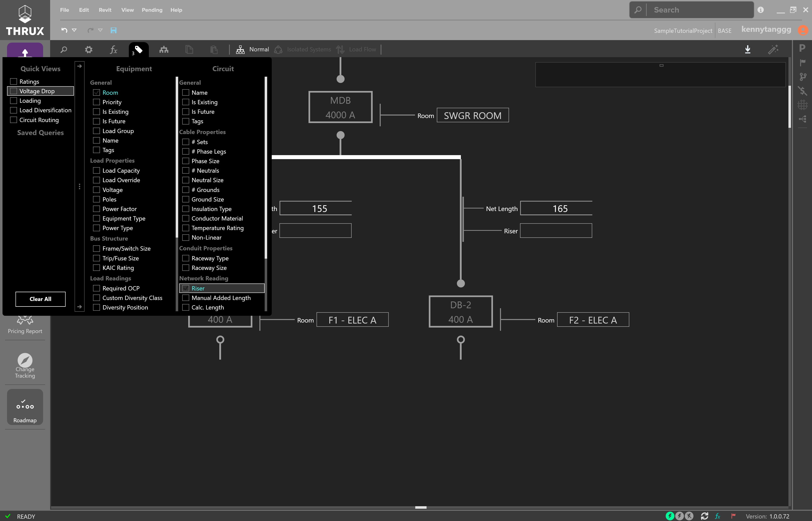This screenshot has width=812, height=521.
Task: Click the SWGR ROOM value field
Action: click(473, 115)
